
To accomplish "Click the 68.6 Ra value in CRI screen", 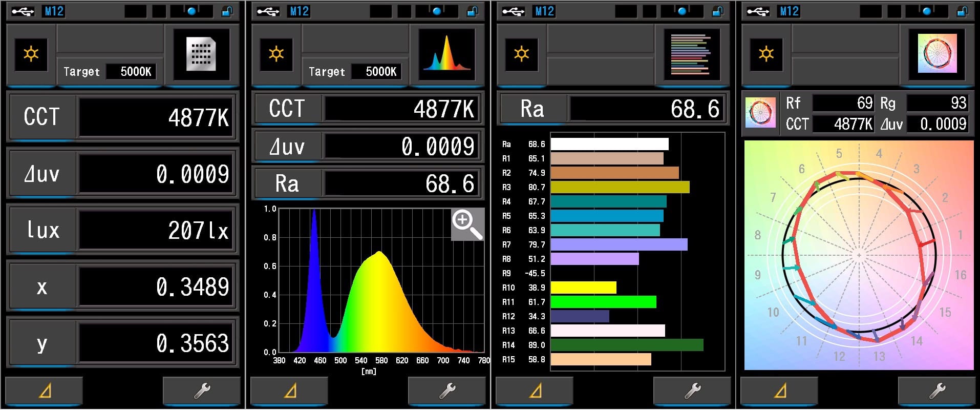I will [647, 109].
